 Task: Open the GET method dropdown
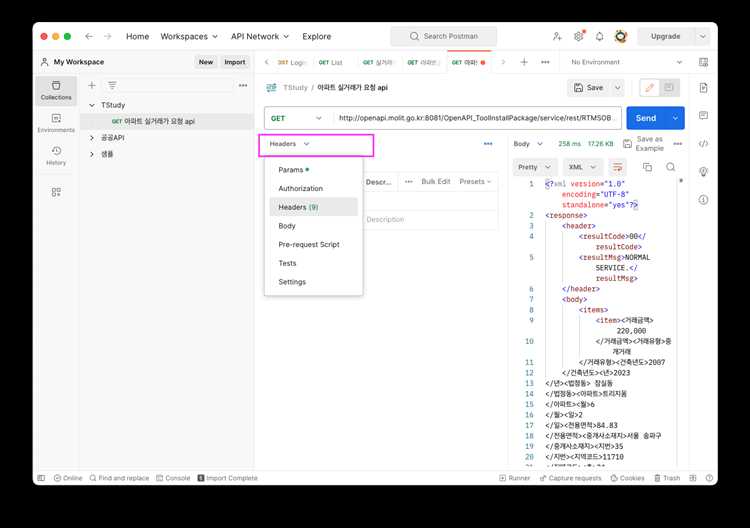(x=296, y=118)
